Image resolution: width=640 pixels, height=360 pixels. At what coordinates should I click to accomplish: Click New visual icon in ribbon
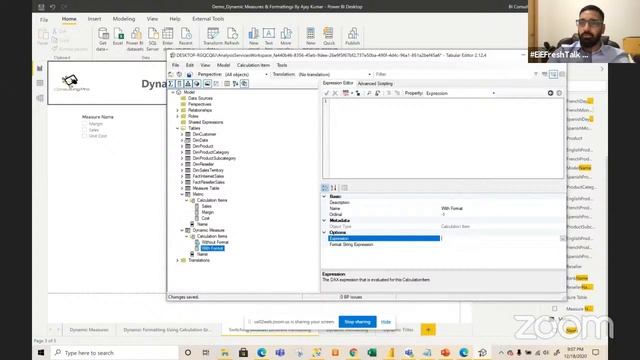pyautogui.click(x=253, y=37)
